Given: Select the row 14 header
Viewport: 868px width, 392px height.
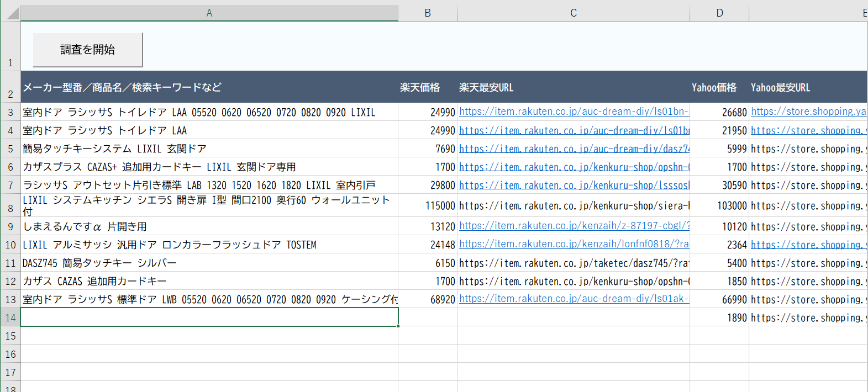Looking at the screenshot, I should click(x=10, y=317).
